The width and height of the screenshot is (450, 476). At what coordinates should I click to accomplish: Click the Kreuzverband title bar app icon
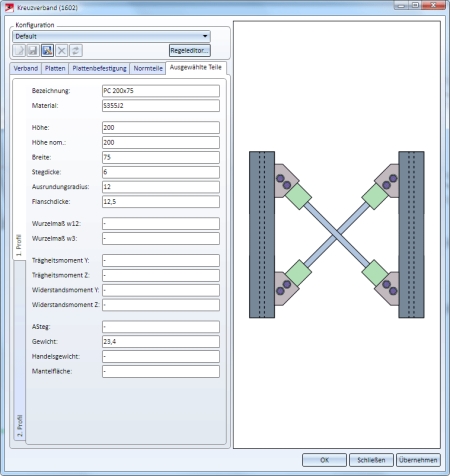[9, 7]
